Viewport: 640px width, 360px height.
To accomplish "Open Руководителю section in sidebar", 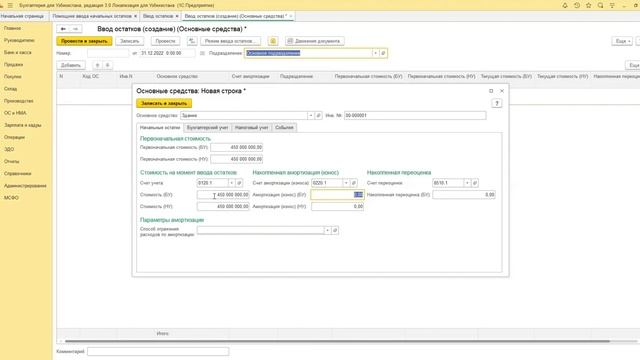I will click(19, 40).
